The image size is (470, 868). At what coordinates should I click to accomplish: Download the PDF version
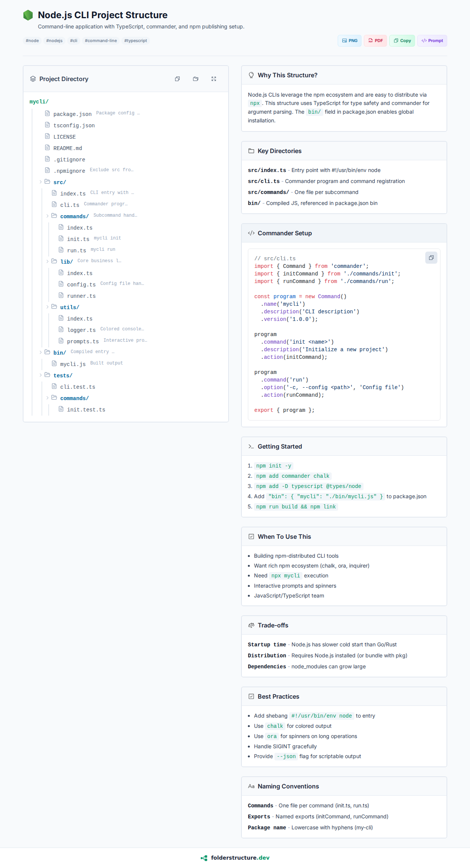coord(375,41)
